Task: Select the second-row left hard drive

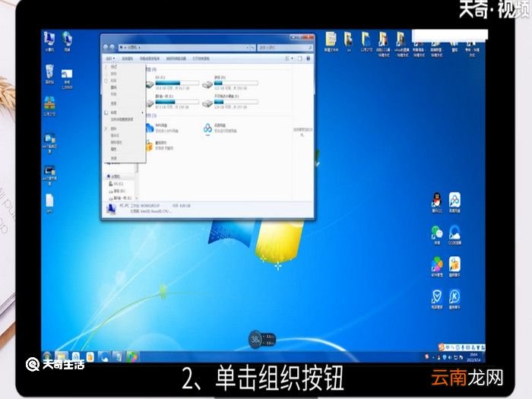Action: tap(172, 102)
